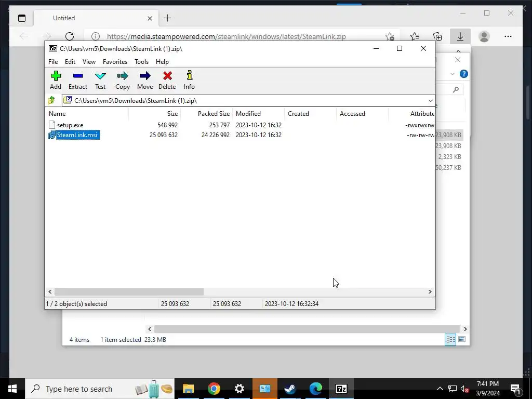Switch File Explorer to large icons view
This screenshot has width=532, height=399.
pyautogui.click(x=462, y=339)
